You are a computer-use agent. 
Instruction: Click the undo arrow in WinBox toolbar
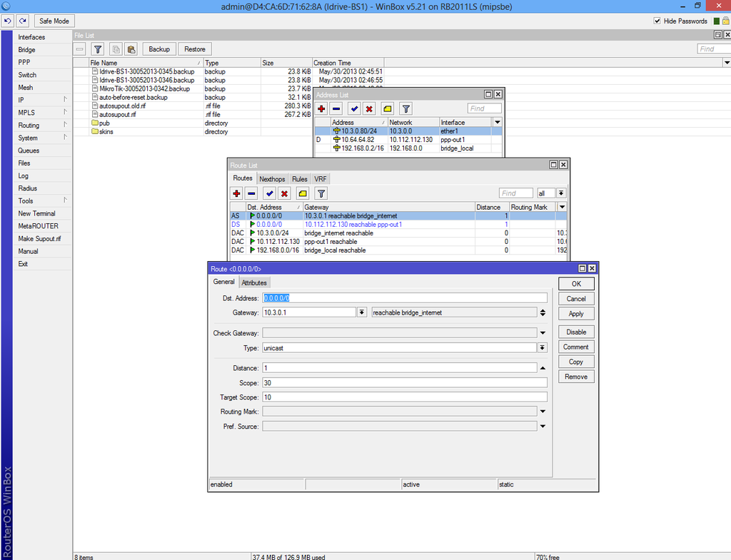[x=8, y=21]
